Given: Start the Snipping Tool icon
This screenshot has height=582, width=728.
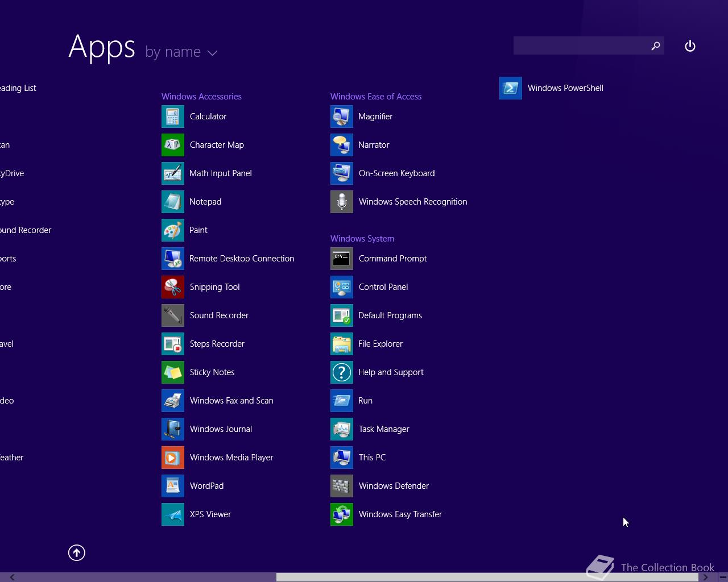Looking at the screenshot, I should pyautogui.click(x=173, y=287).
